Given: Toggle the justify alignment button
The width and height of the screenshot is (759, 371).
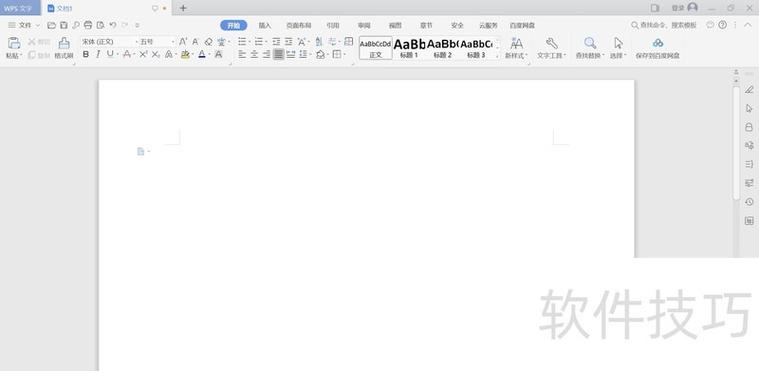Looking at the screenshot, I should coord(278,55).
